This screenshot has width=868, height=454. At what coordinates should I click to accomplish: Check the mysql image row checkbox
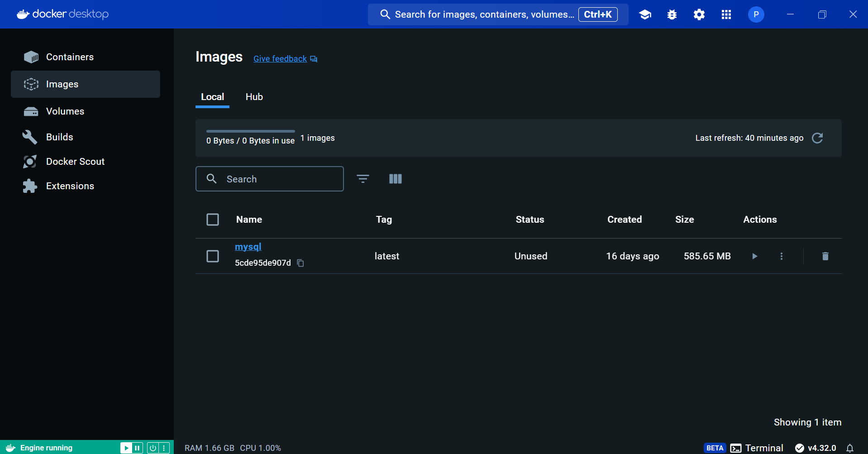(213, 256)
